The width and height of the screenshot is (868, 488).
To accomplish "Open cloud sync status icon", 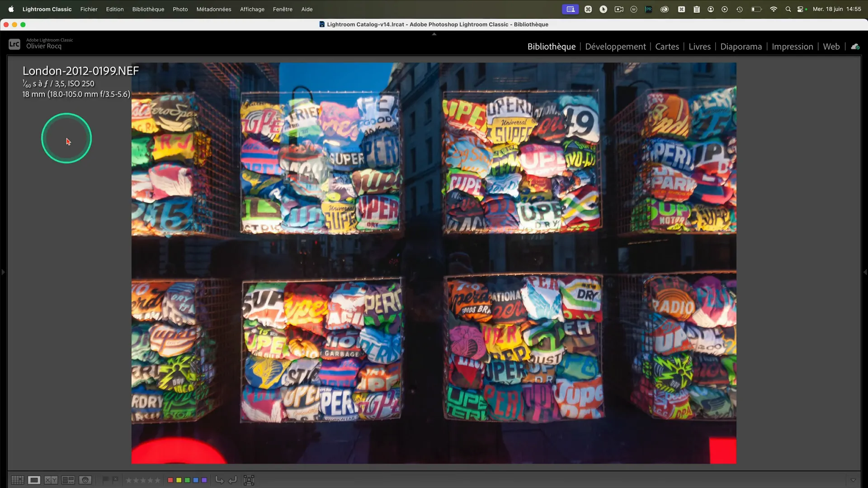I will [x=855, y=47].
